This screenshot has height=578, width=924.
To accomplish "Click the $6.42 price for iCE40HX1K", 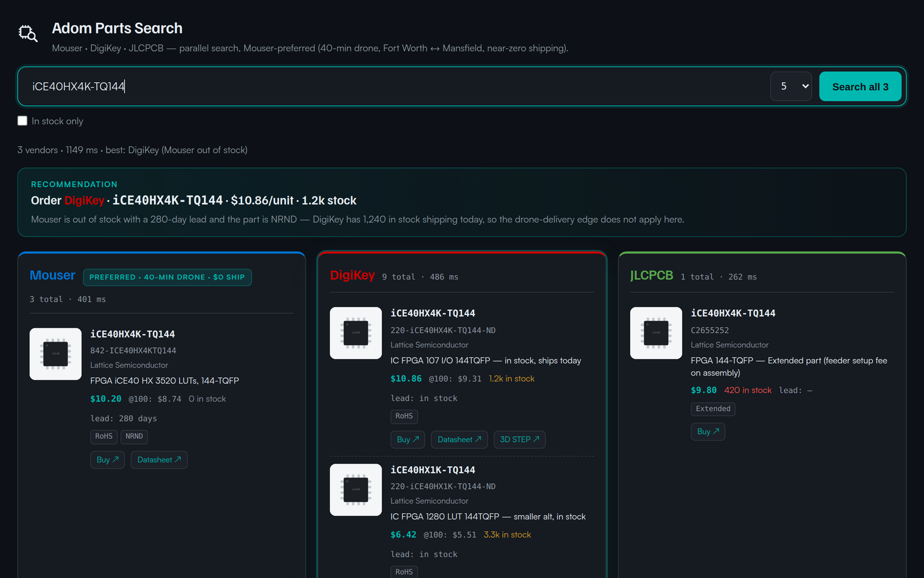I will point(403,535).
